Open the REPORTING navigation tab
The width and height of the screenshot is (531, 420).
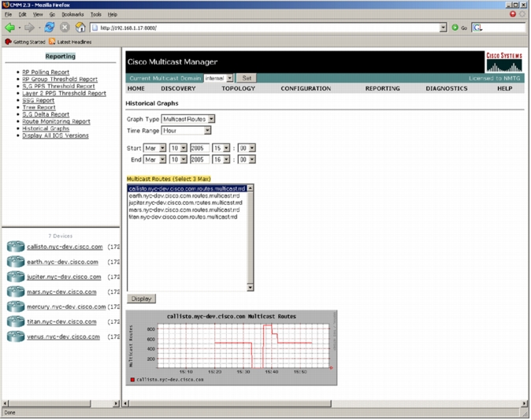383,89
